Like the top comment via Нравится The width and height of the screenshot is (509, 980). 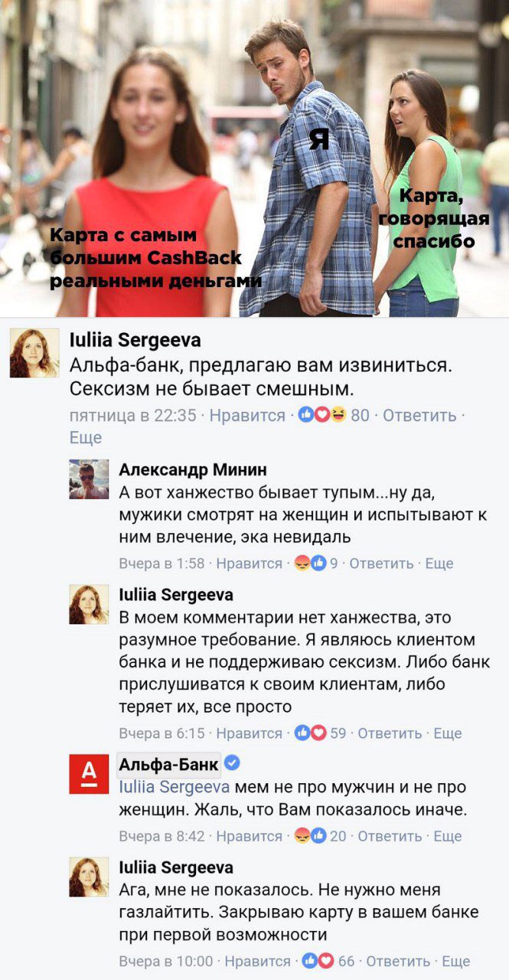click(x=247, y=416)
